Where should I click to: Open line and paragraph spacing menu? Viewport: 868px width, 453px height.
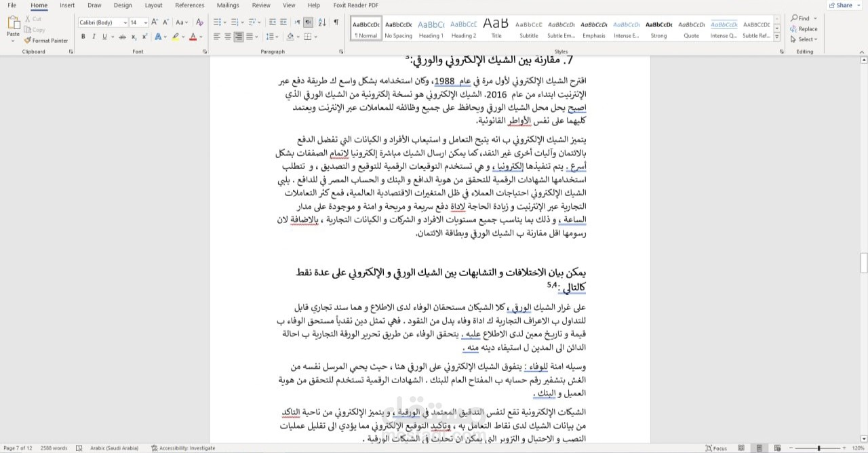click(x=269, y=37)
